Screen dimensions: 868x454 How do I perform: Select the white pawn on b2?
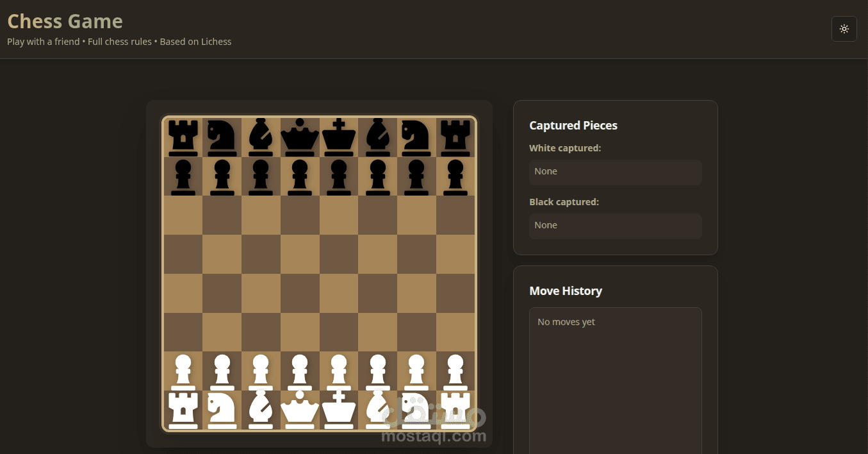pos(222,371)
